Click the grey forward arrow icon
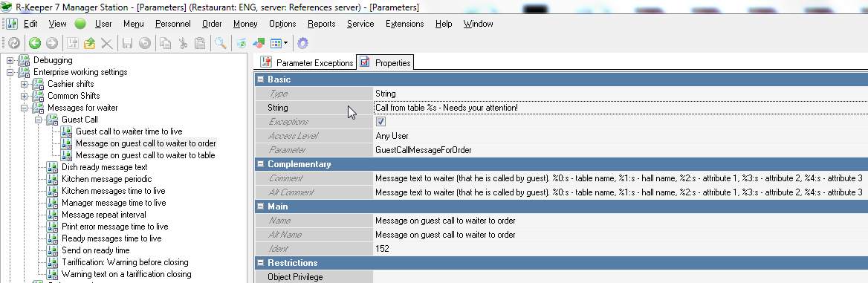Screen dimensions: 868x283 click(51, 43)
